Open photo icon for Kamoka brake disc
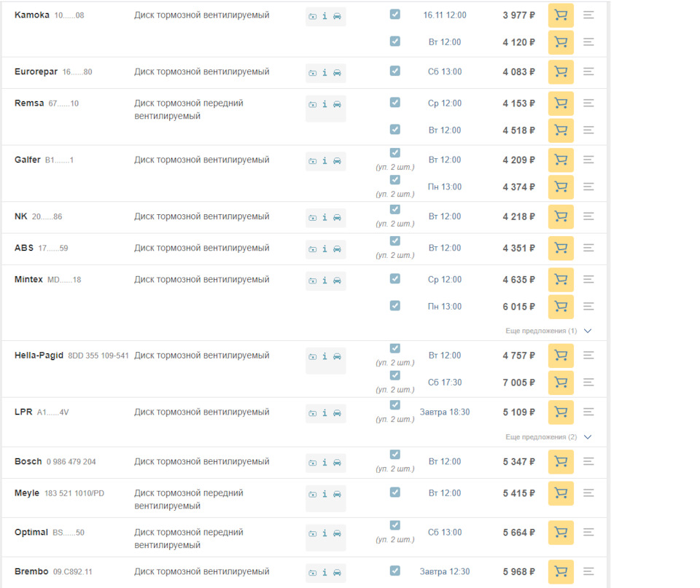The image size is (700, 588). [x=313, y=16]
